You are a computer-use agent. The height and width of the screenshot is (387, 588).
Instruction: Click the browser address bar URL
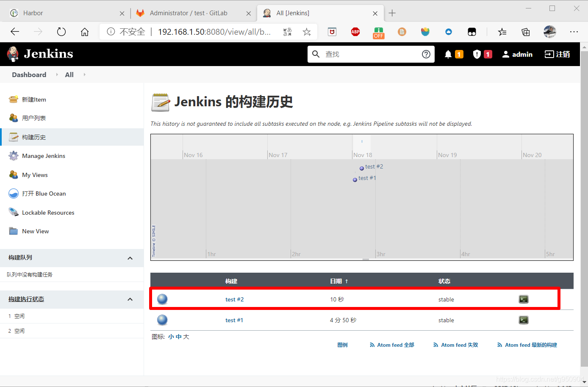click(214, 32)
